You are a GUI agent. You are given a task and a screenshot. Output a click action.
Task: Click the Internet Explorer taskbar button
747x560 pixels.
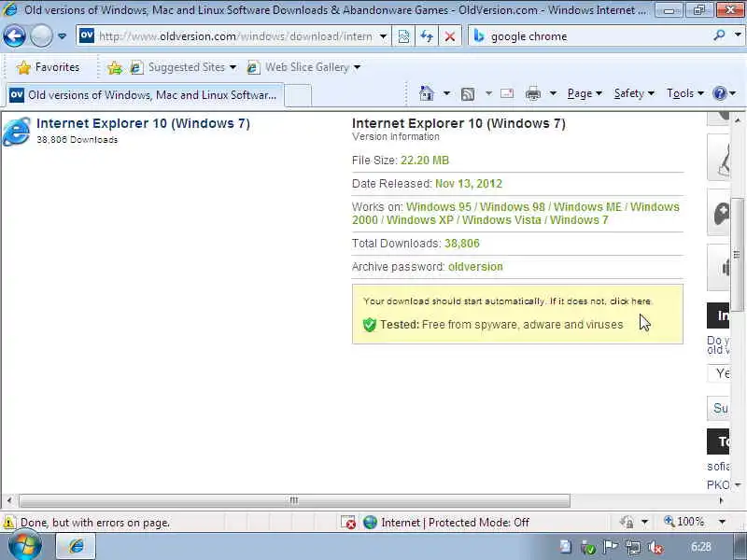coord(77,546)
